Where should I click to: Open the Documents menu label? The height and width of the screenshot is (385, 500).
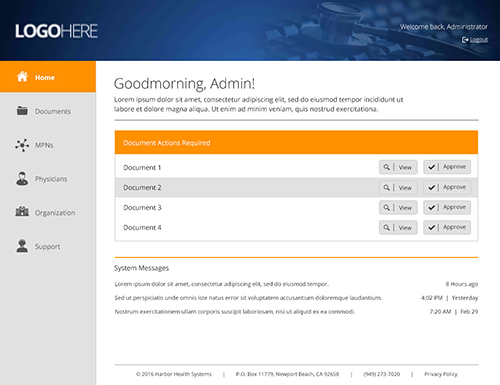tap(53, 111)
